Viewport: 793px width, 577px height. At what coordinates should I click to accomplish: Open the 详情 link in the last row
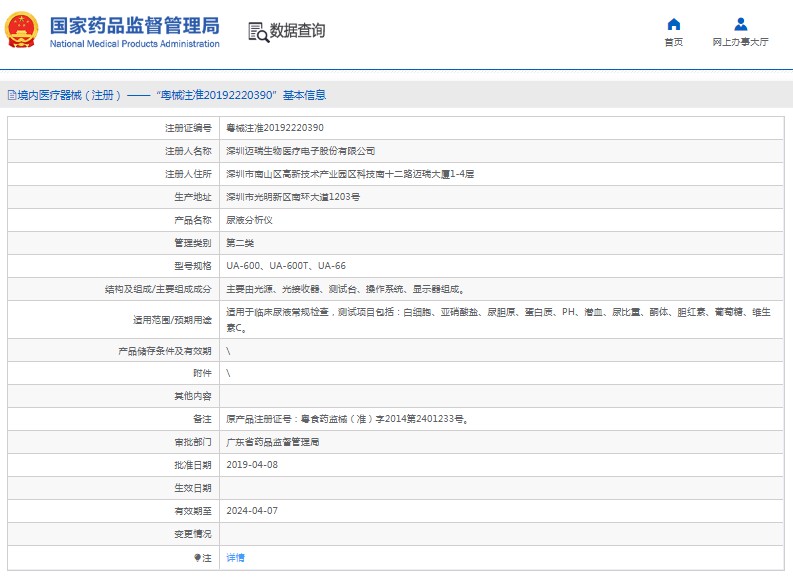[x=235, y=558]
